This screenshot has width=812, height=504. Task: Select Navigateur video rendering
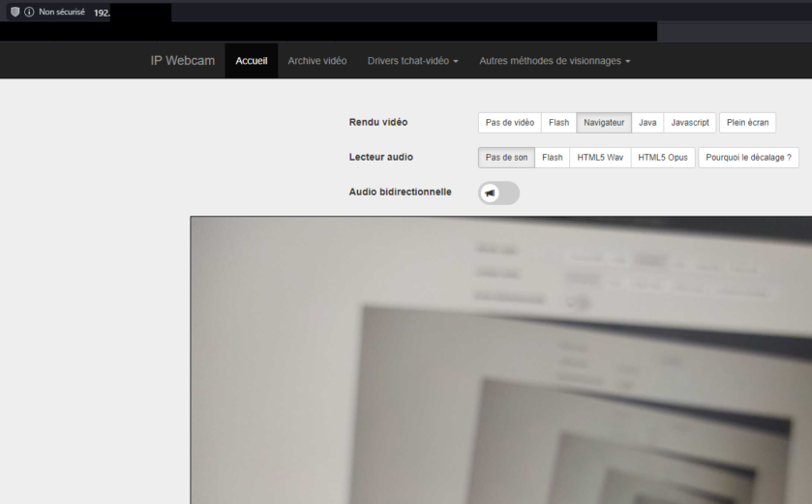tap(604, 123)
